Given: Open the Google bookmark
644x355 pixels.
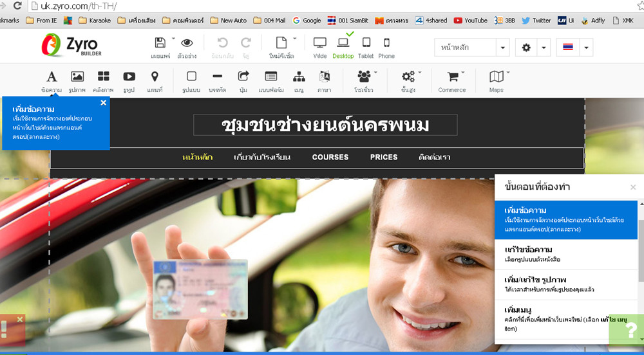Looking at the screenshot, I should [307, 21].
